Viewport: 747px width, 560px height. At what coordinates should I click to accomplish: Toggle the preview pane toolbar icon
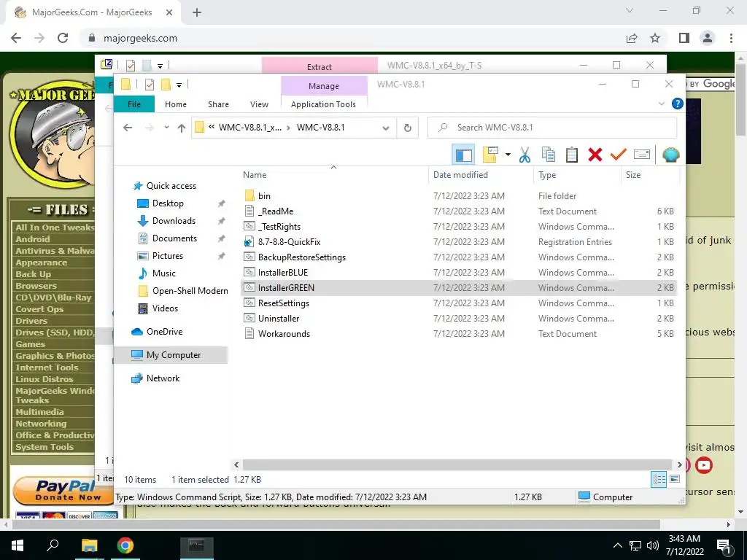click(463, 155)
